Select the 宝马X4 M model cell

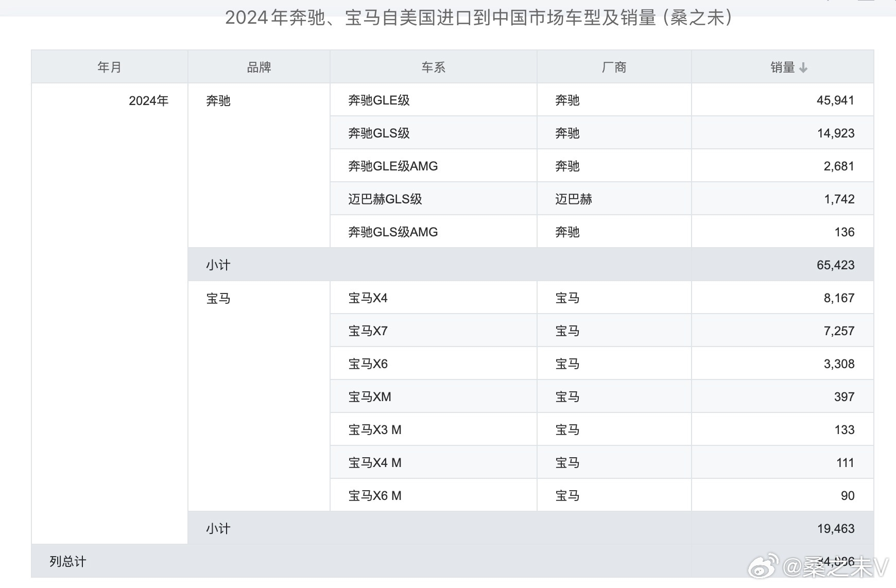click(434, 462)
